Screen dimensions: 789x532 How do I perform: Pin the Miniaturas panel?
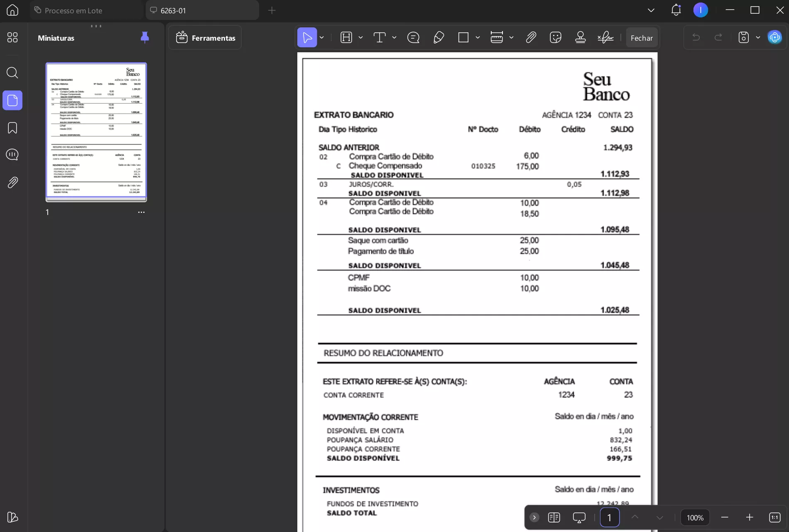145,37
